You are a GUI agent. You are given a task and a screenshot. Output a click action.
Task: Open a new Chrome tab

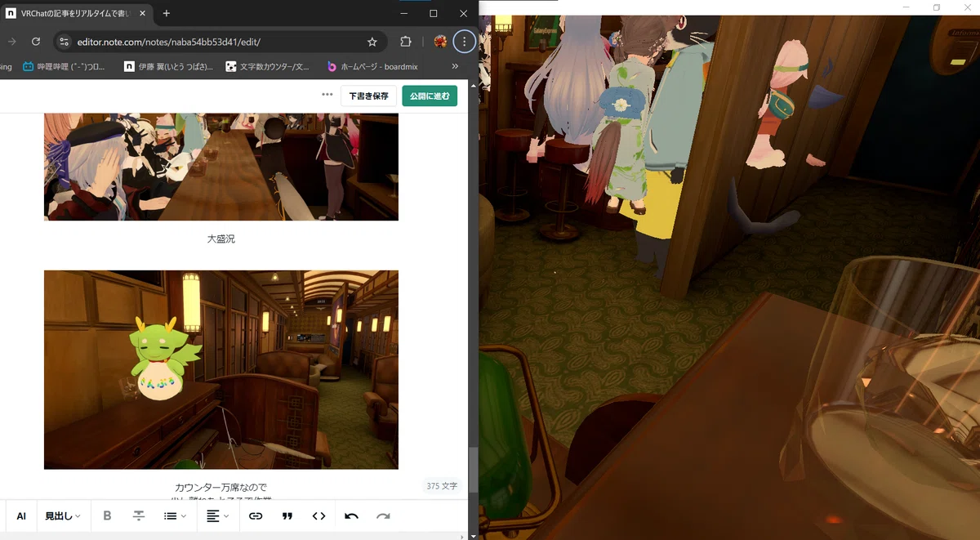[x=167, y=13]
